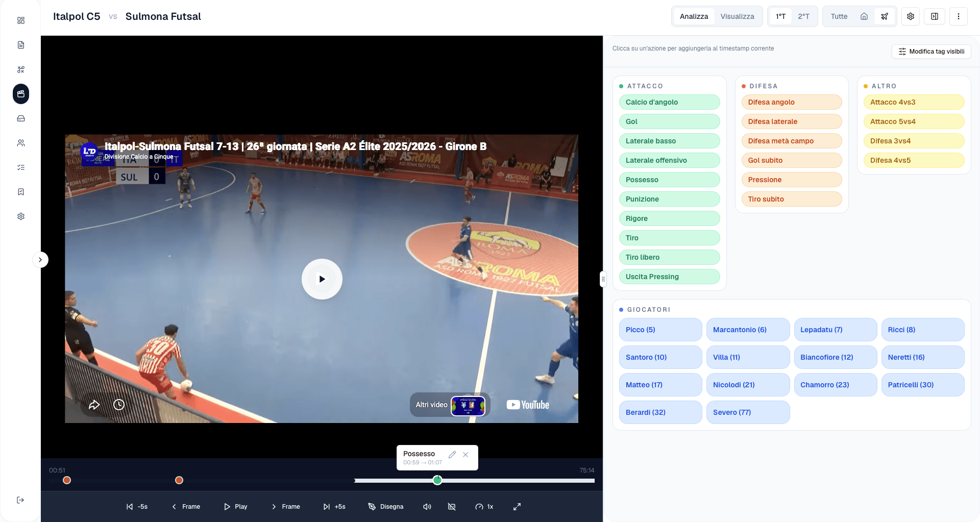Viewport: 980px width, 522px height.
Task: Open the players team icon in sidebar
Action: pos(21,143)
